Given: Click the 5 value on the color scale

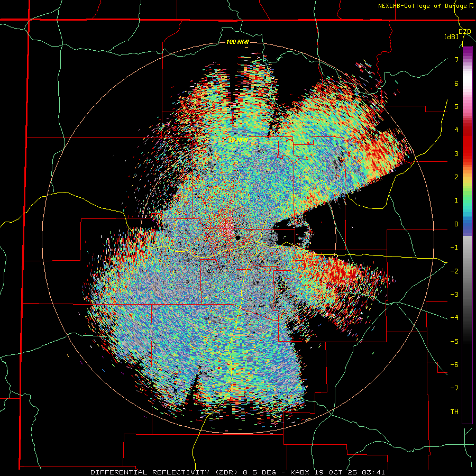Looking at the screenshot, I should pos(456,106).
